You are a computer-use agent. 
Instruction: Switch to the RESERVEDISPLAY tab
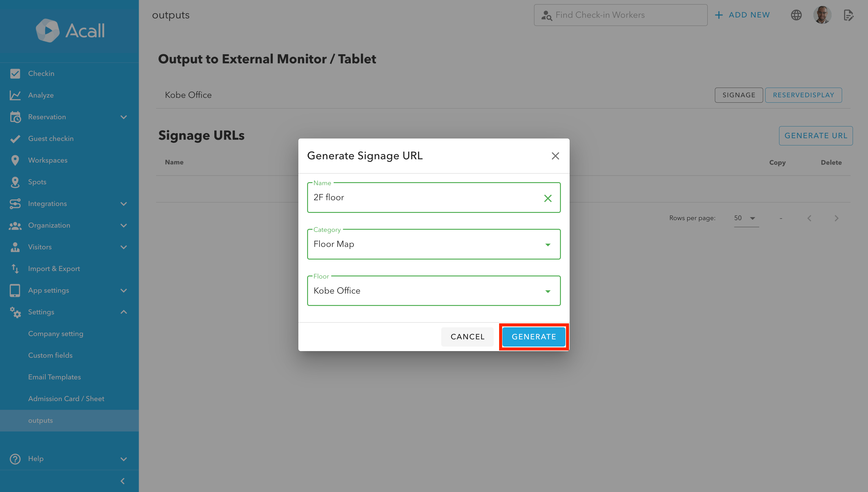pyautogui.click(x=803, y=95)
